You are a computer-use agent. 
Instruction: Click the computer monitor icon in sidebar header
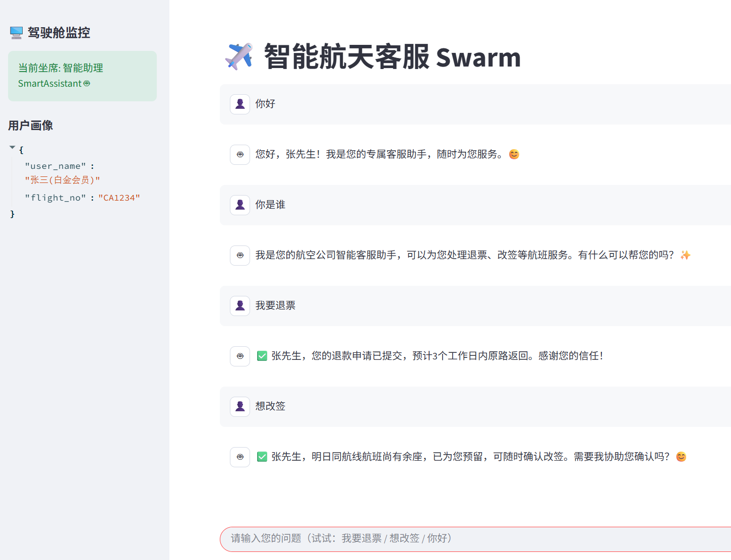(x=16, y=33)
